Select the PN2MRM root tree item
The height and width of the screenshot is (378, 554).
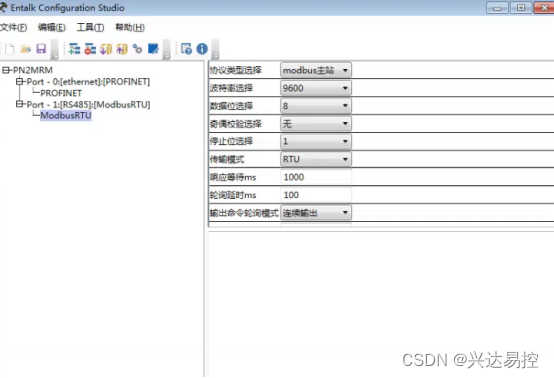tap(33, 70)
